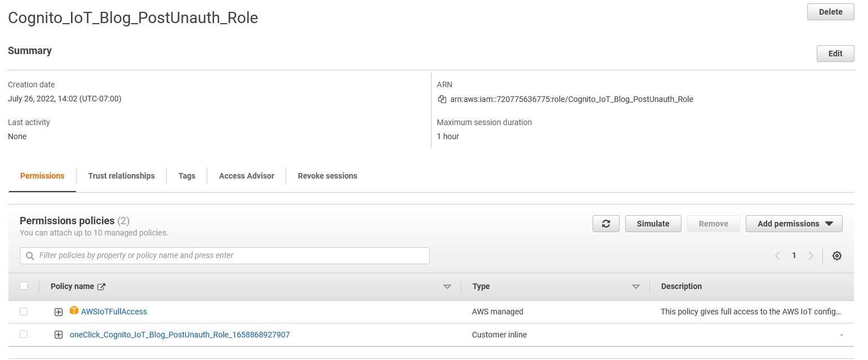Go to previous page arrow
Viewport: 868px width, 360px height.
[777, 256]
